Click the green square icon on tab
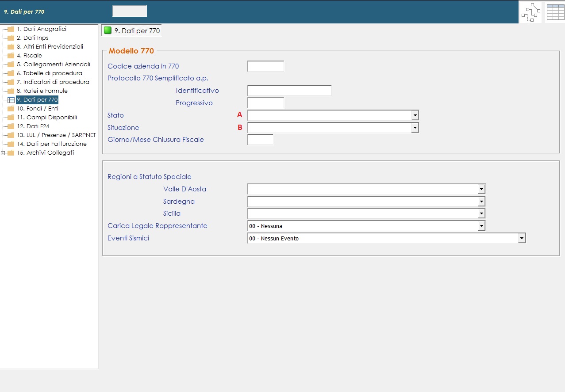 point(108,30)
